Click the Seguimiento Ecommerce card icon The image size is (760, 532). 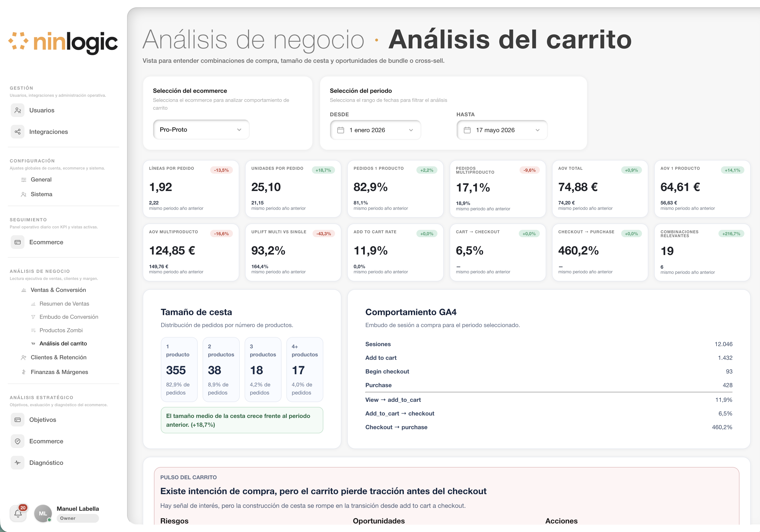point(18,242)
